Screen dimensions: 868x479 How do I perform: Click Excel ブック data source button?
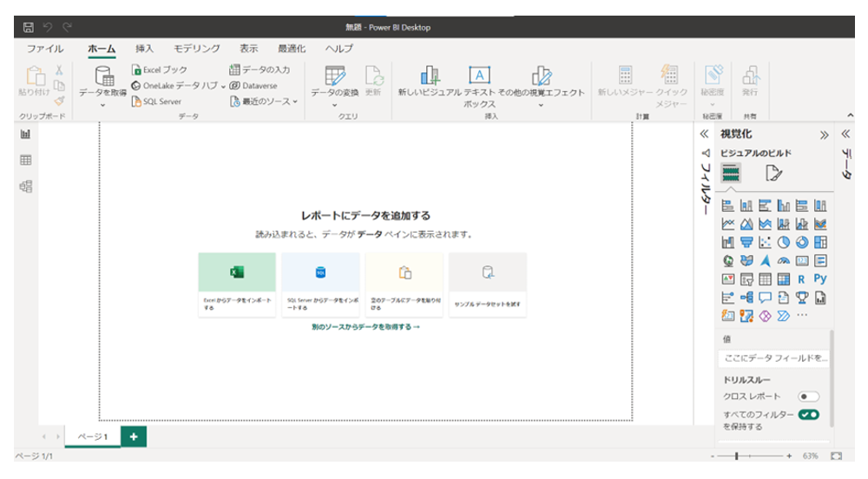click(160, 69)
